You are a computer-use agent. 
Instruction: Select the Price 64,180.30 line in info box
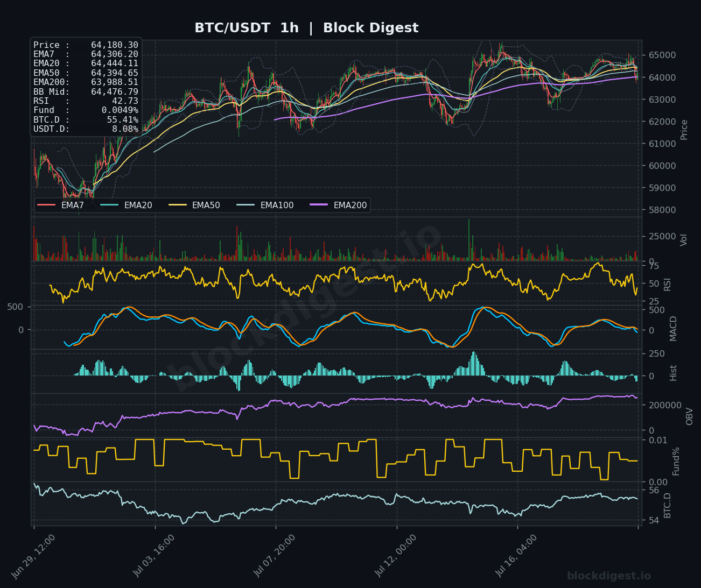pyautogui.click(x=86, y=45)
